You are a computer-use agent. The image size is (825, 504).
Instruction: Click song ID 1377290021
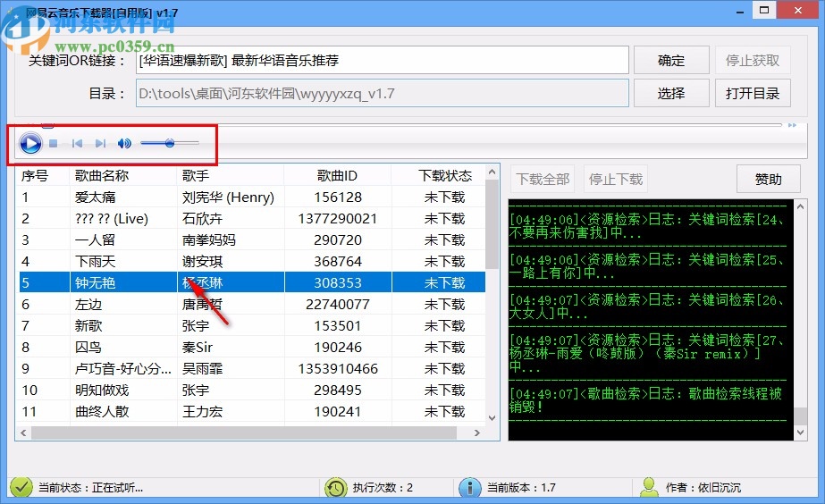338,219
